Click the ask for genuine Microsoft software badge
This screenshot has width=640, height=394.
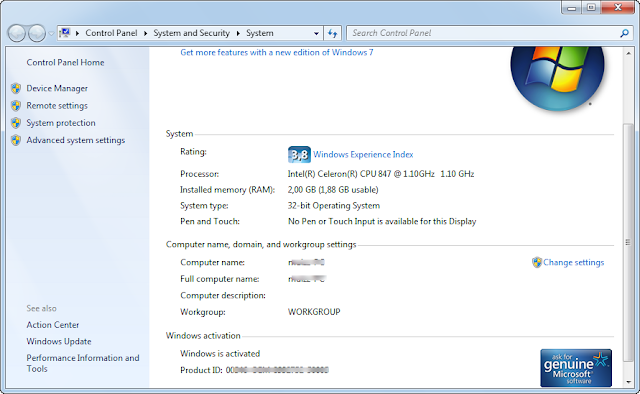[576, 368]
